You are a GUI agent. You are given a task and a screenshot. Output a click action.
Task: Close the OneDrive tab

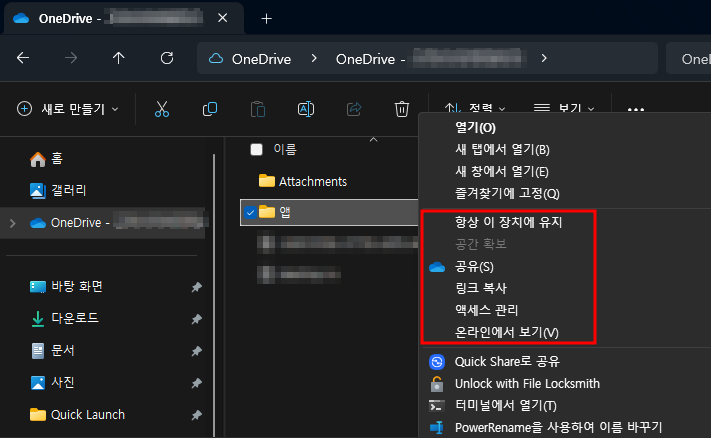coord(222,18)
